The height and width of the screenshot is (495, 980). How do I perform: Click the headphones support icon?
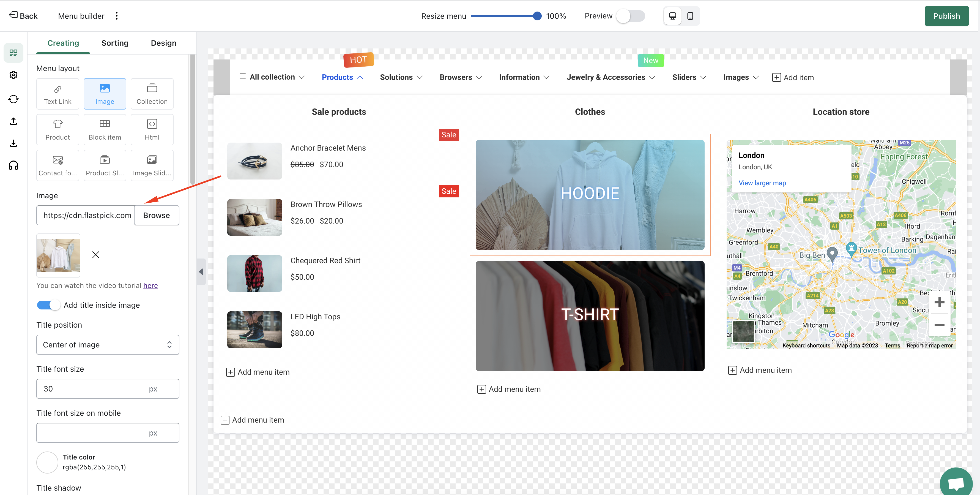click(13, 165)
